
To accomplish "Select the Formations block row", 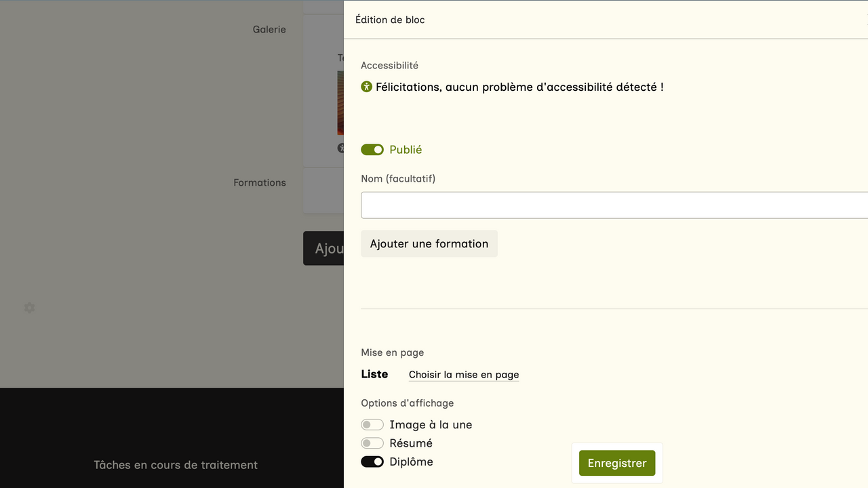I will pyautogui.click(x=260, y=183).
